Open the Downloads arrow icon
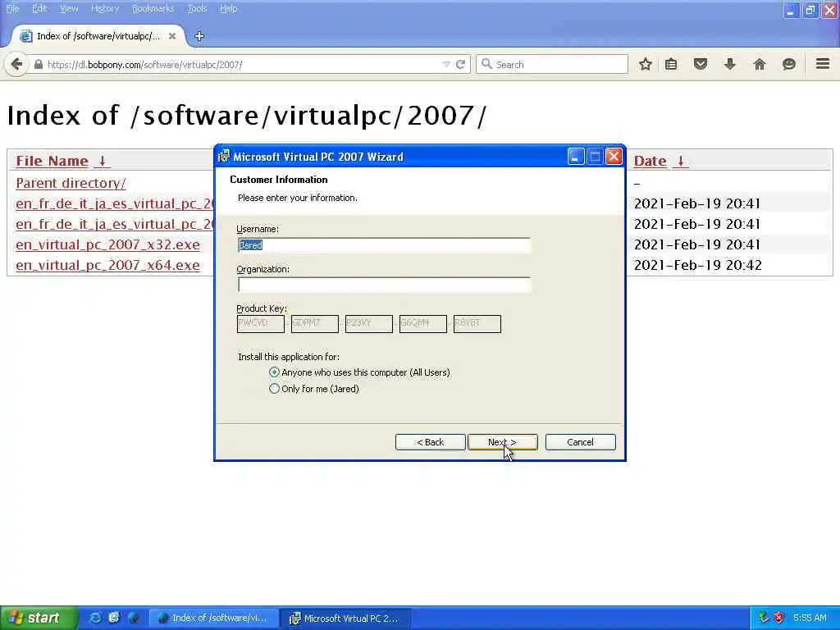The height and width of the screenshot is (630, 840). pyautogui.click(x=729, y=64)
